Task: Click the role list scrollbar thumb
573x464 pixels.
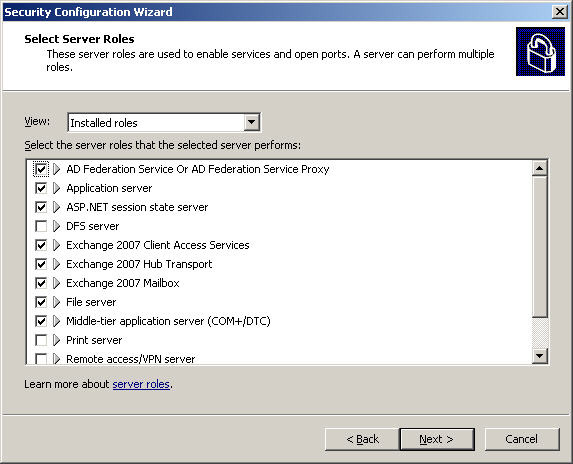Action: [540, 247]
